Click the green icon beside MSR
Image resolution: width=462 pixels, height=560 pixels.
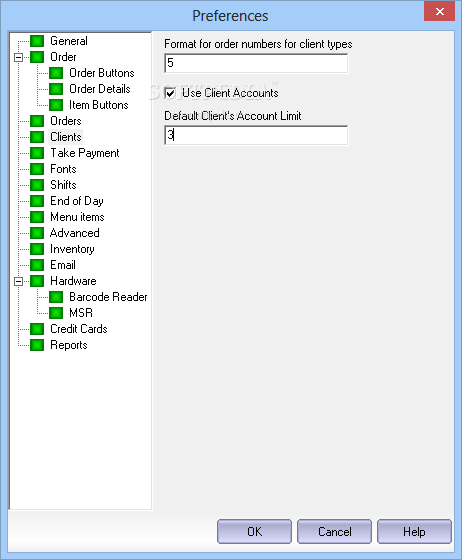click(56, 313)
